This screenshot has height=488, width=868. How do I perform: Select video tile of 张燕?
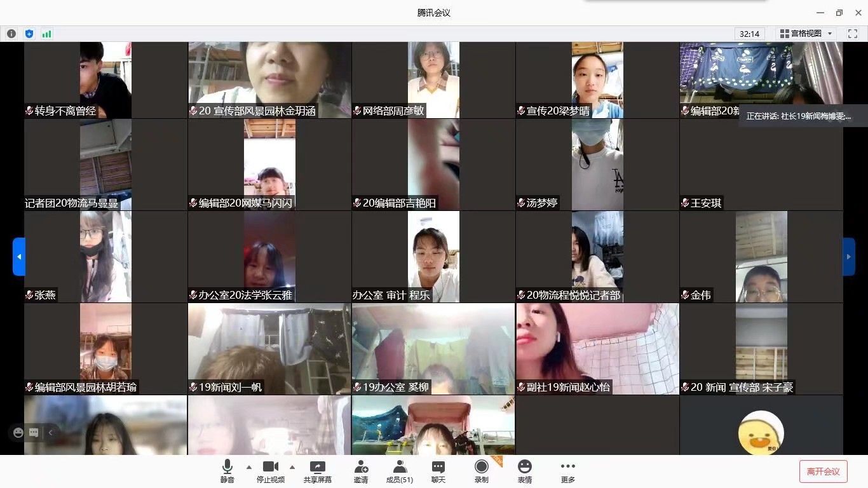(105, 257)
